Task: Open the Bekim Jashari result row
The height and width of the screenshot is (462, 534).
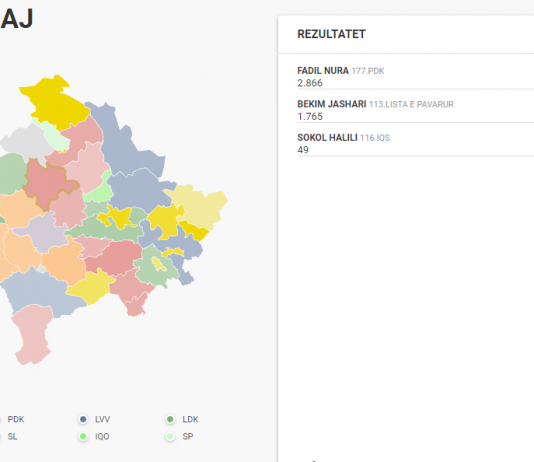Action: point(415,110)
